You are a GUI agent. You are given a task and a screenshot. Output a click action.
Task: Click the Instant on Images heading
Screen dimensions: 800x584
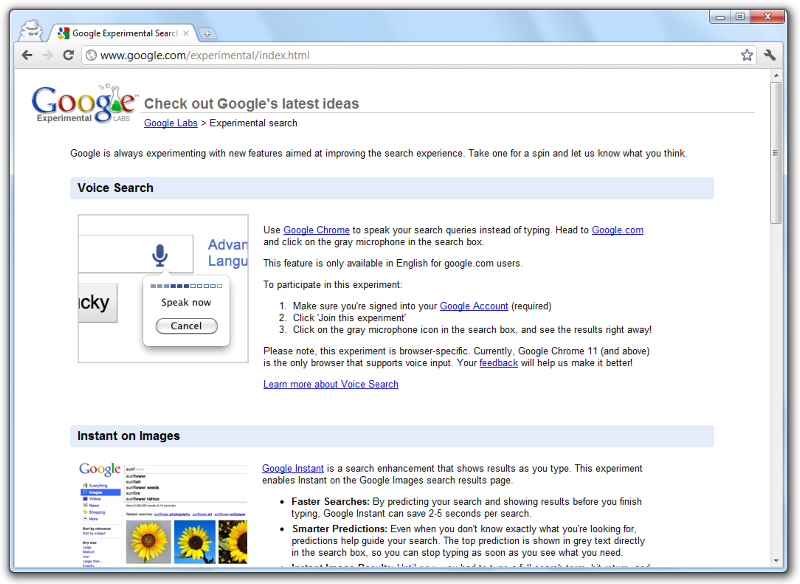point(129,436)
